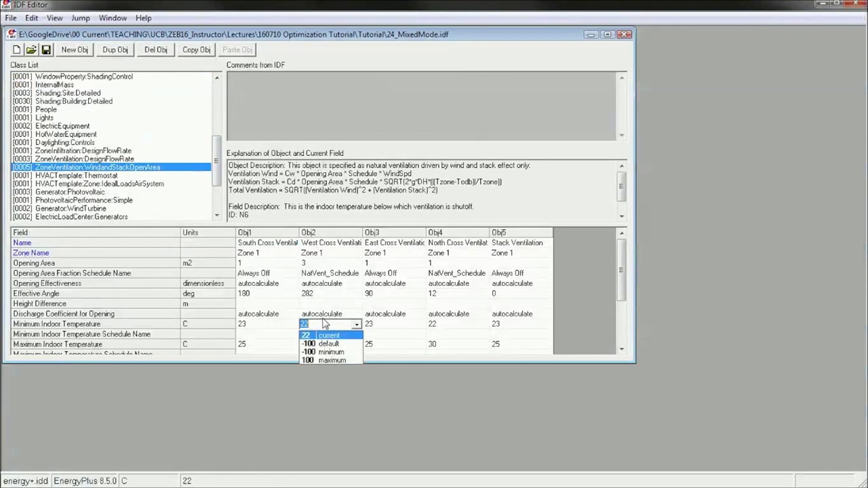Open the Jump menu
The width and height of the screenshot is (868, 488).
[81, 18]
